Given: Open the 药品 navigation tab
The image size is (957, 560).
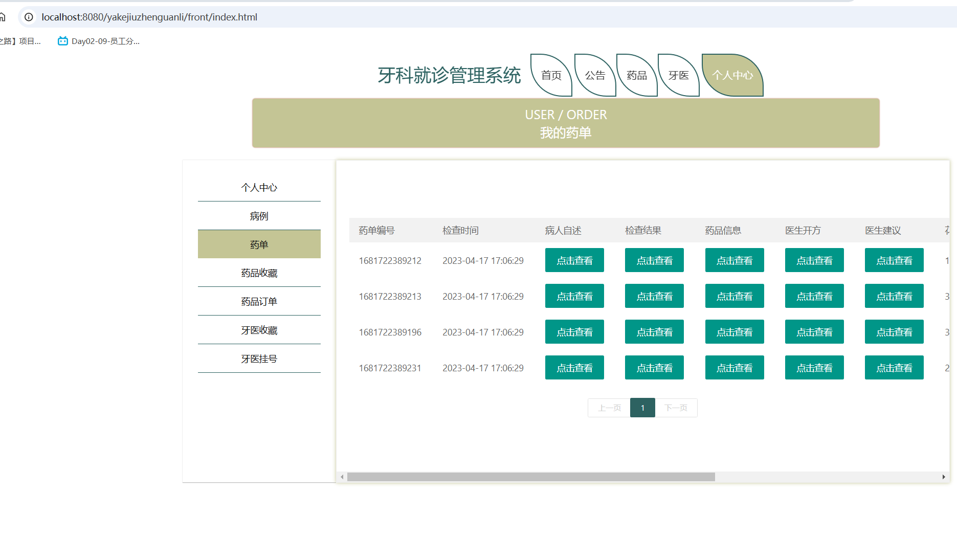Looking at the screenshot, I should pos(637,75).
